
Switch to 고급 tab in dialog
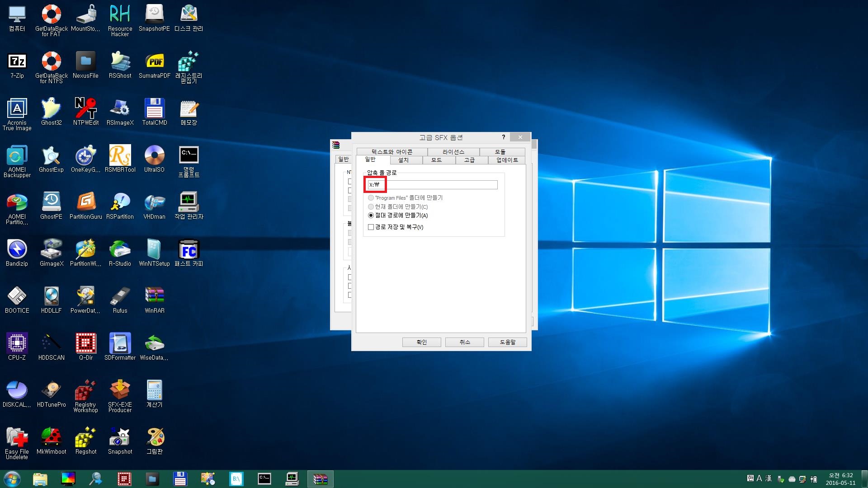click(x=468, y=159)
